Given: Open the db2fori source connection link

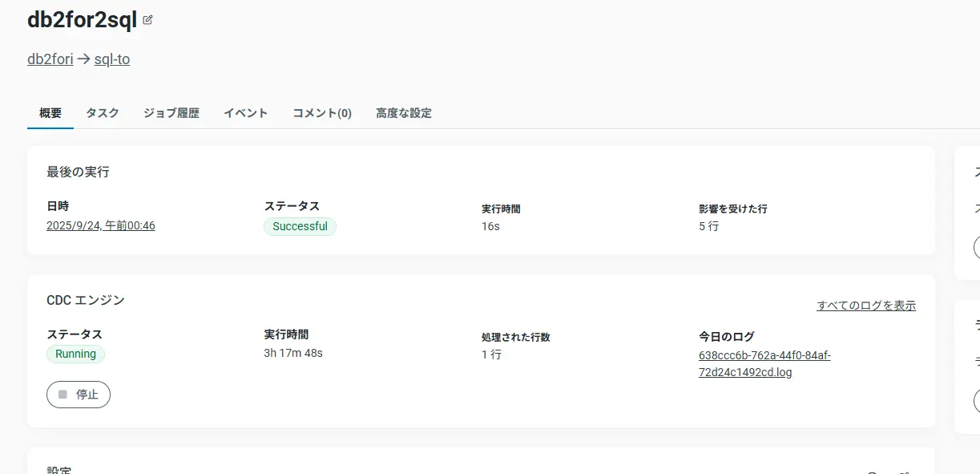Looking at the screenshot, I should [50, 59].
